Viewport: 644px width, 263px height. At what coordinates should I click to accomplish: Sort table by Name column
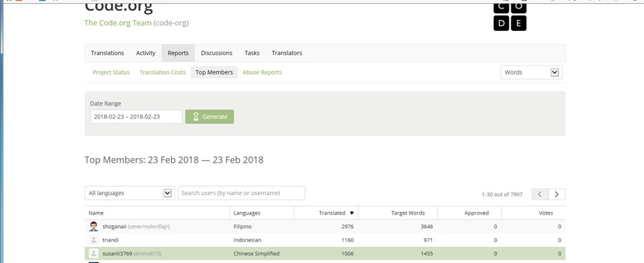click(96, 213)
